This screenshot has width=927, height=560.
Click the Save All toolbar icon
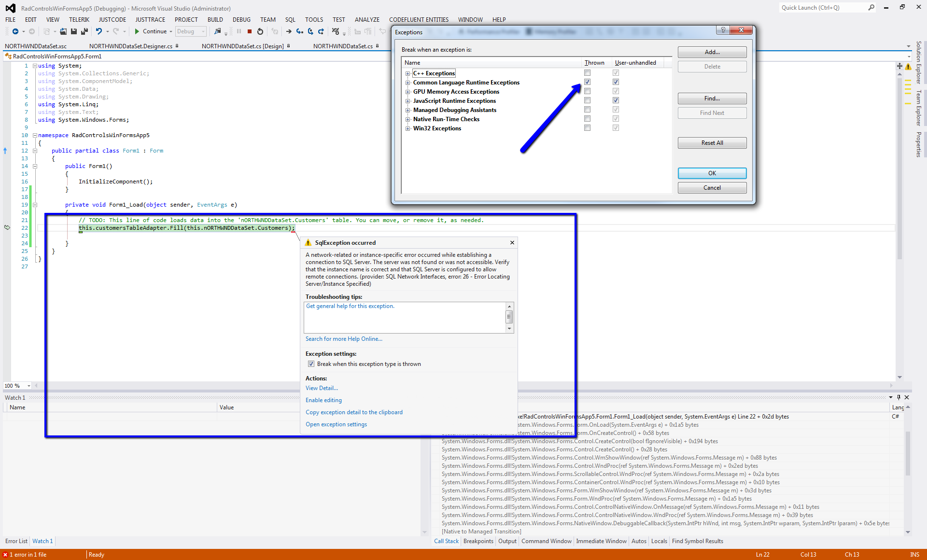pyautogui.click(x=84, y=31)
